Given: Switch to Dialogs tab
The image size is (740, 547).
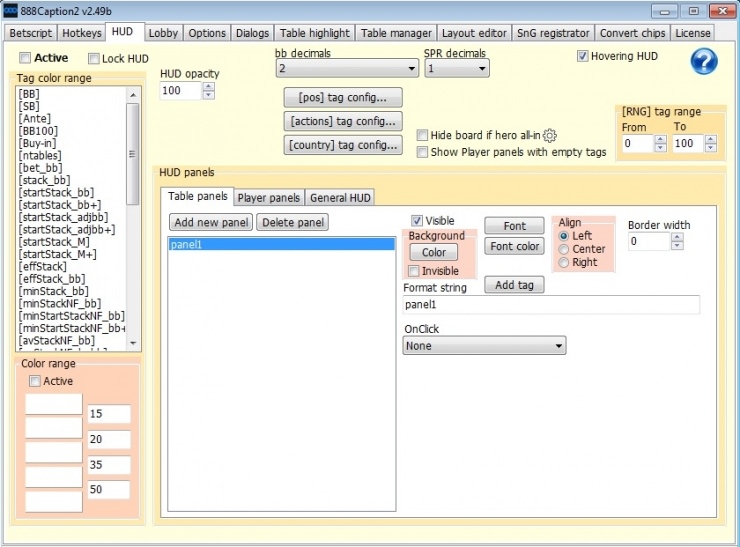Looking at the screenshot, I should click(x=252, y=33).
